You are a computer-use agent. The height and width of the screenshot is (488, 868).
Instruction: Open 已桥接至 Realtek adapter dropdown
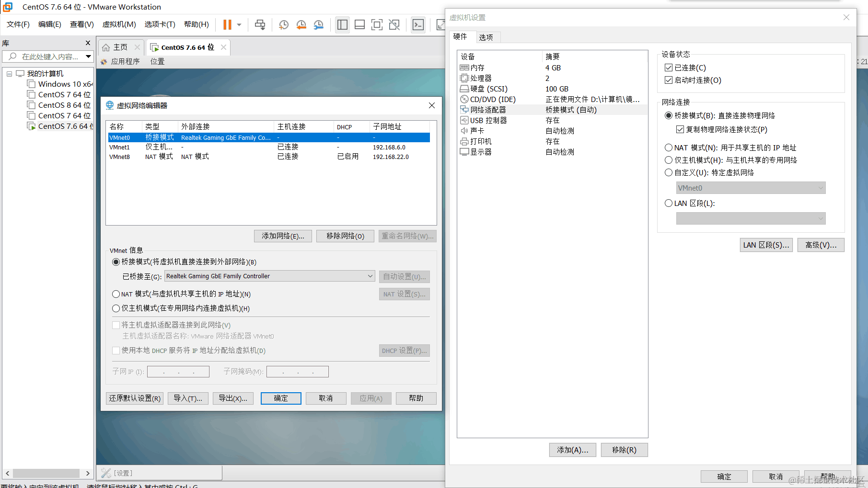269,276
